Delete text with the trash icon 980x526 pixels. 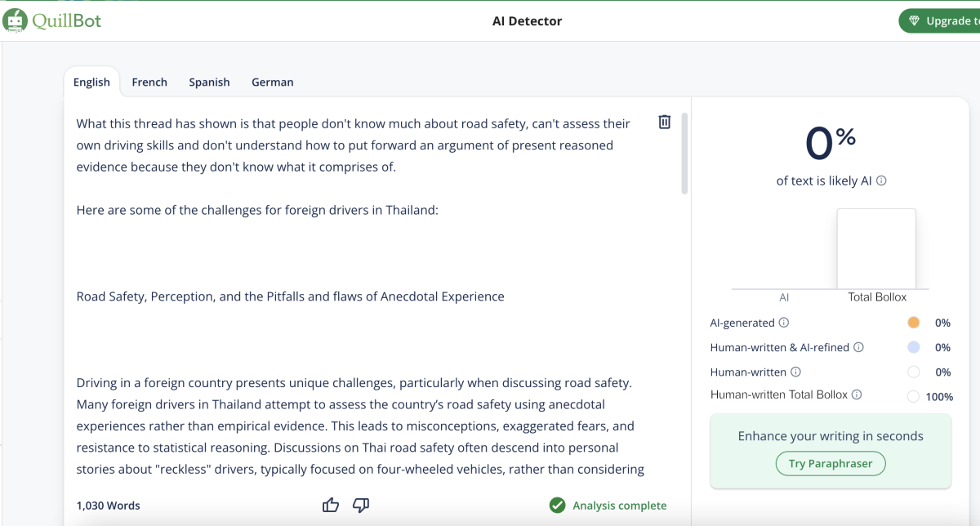click(x=665, y=122)
